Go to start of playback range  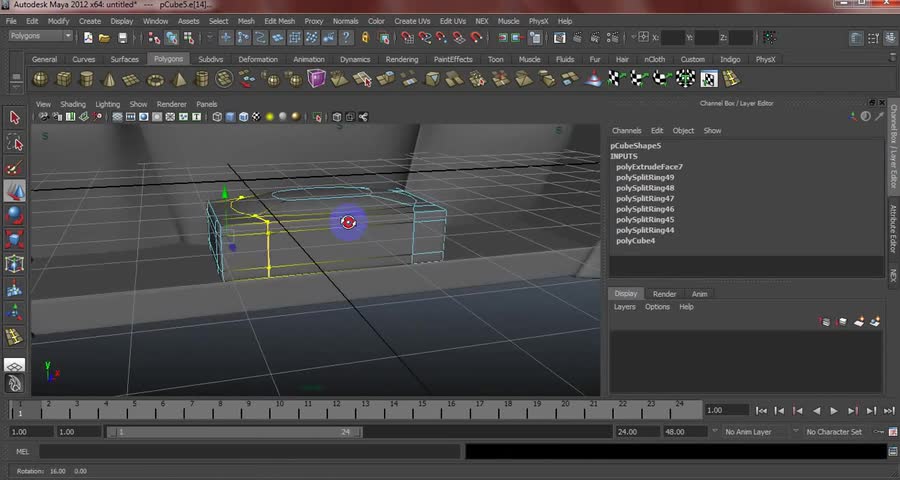pos(761,411)
